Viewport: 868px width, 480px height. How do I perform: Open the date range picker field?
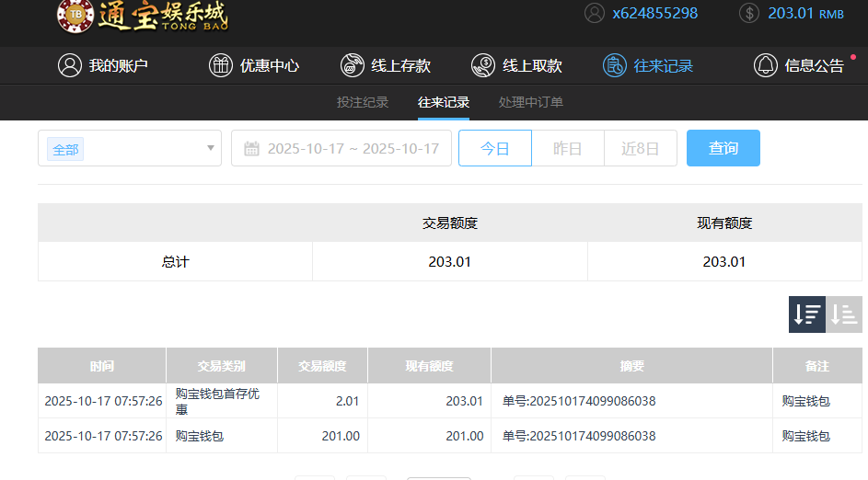coord(341,148)
